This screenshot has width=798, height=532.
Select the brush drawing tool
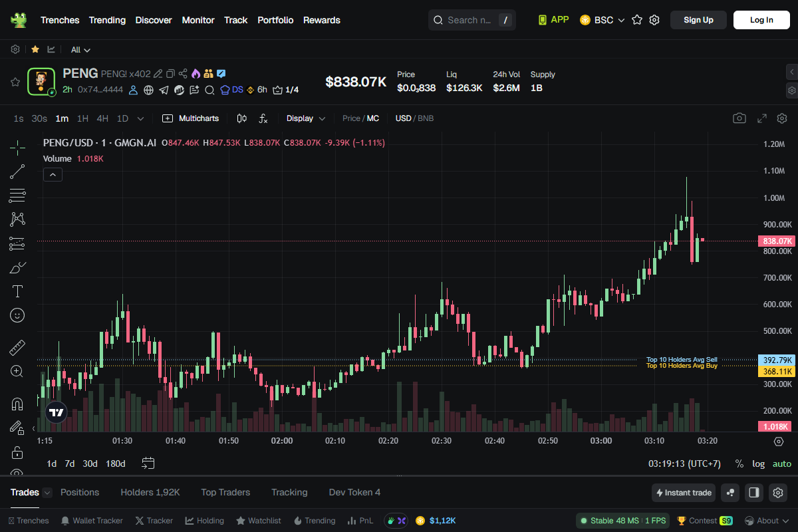(17, 267)
